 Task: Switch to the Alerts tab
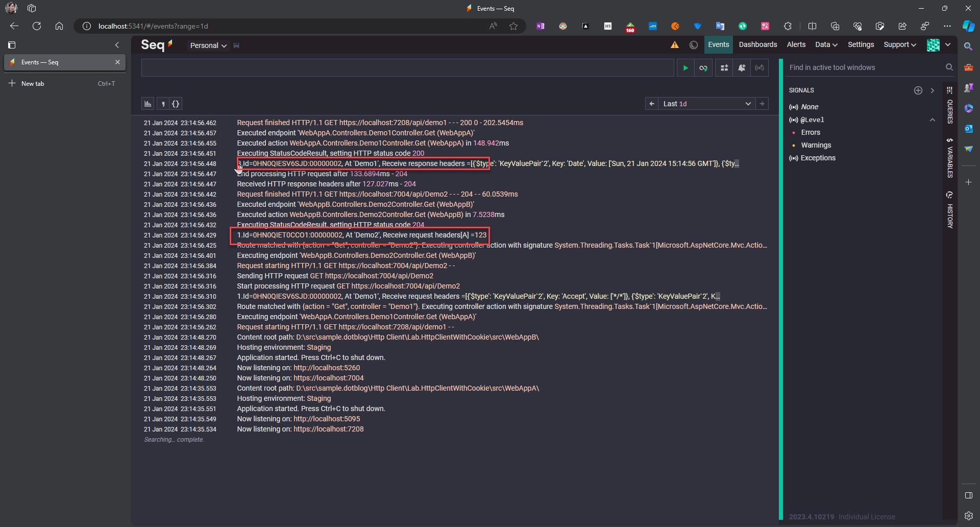pyautogui.click(x=796, y=45)
